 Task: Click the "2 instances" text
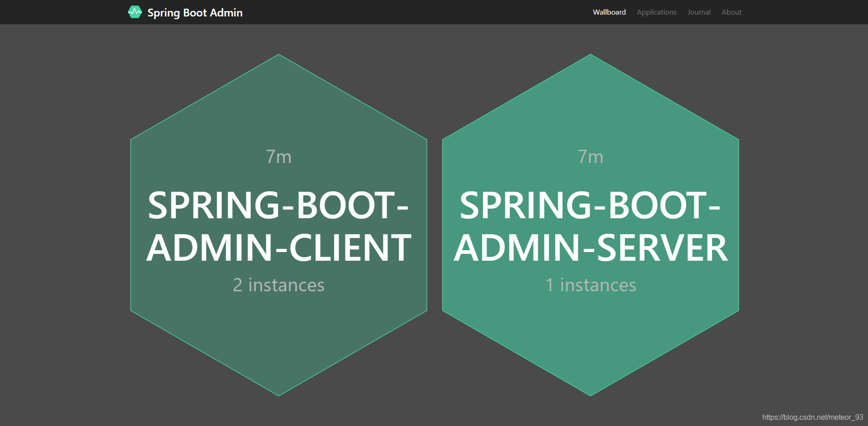(x=279, y=285)
